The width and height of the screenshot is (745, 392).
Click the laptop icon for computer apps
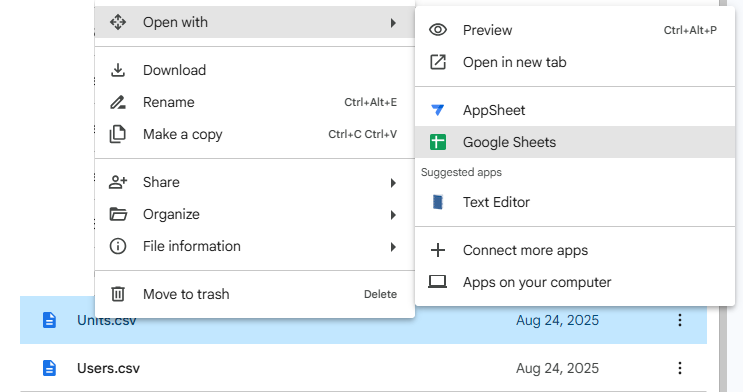tap(438, 282)
